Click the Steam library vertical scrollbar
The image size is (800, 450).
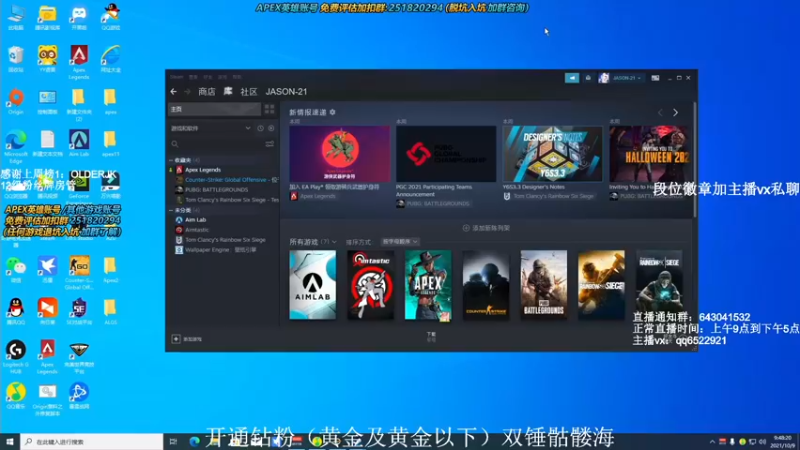tap(694, 161)
